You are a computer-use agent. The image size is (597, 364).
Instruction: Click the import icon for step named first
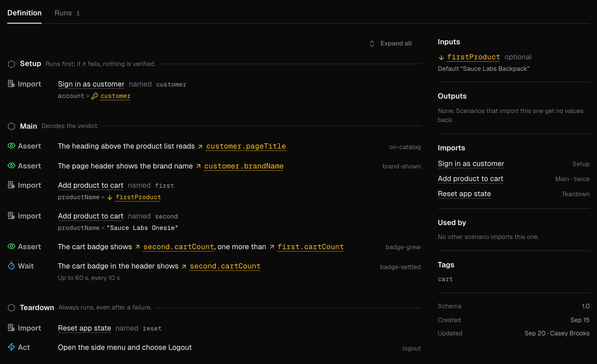tap(11, 185)
